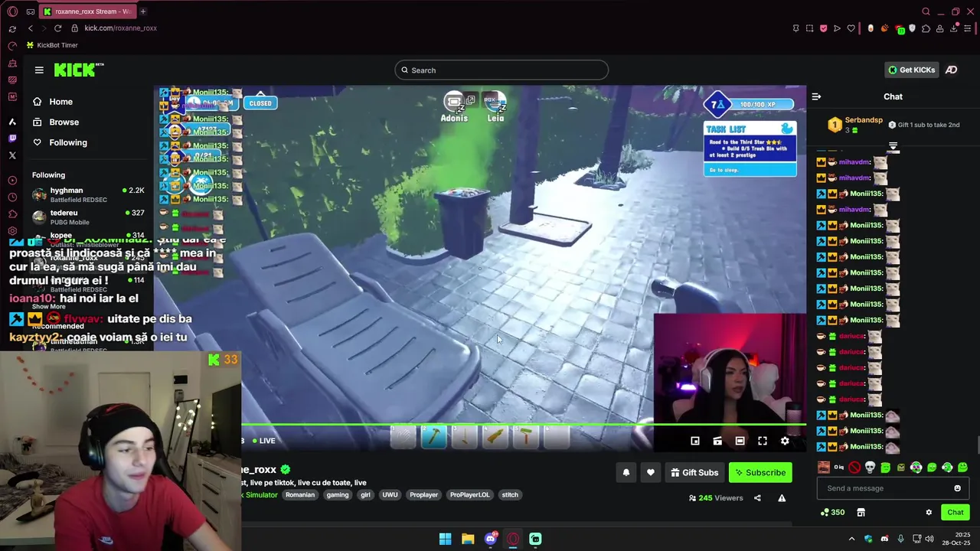Click the 350 KICKs balance
Image resolution: width=980 pixels, height=551 pixels.
click(x=832, y=513)
